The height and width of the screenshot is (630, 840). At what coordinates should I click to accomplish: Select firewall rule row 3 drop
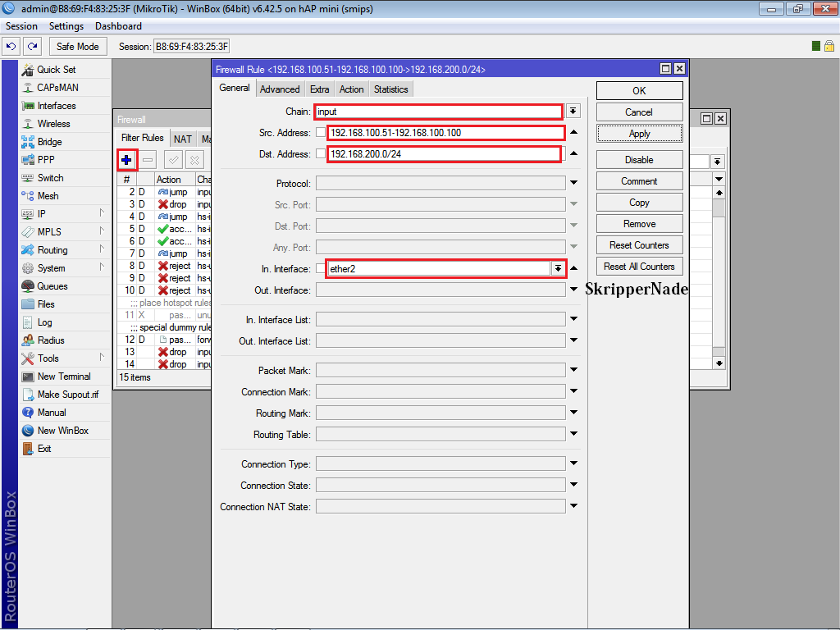click(164, 204)
